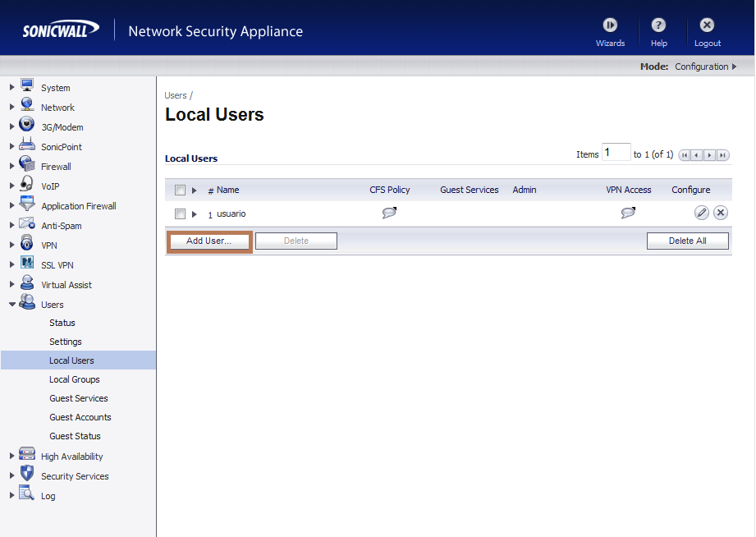
Task: Click the Virtual Assist icon
Action: pos(27,282)
